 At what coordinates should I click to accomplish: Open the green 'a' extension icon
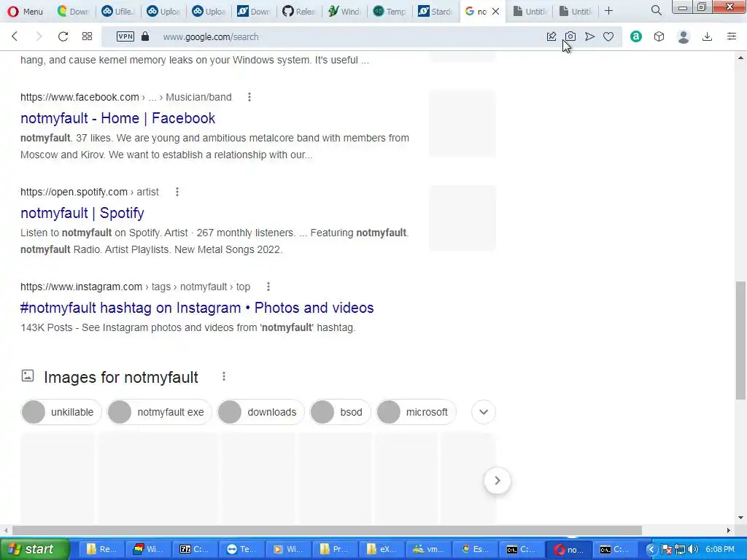click(x=636, y=36)
